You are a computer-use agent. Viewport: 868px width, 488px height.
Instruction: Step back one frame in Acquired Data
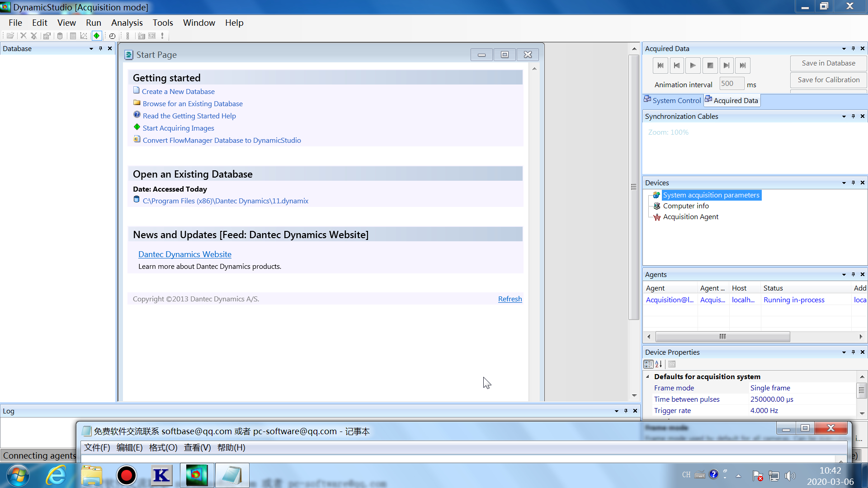(677, 66)
